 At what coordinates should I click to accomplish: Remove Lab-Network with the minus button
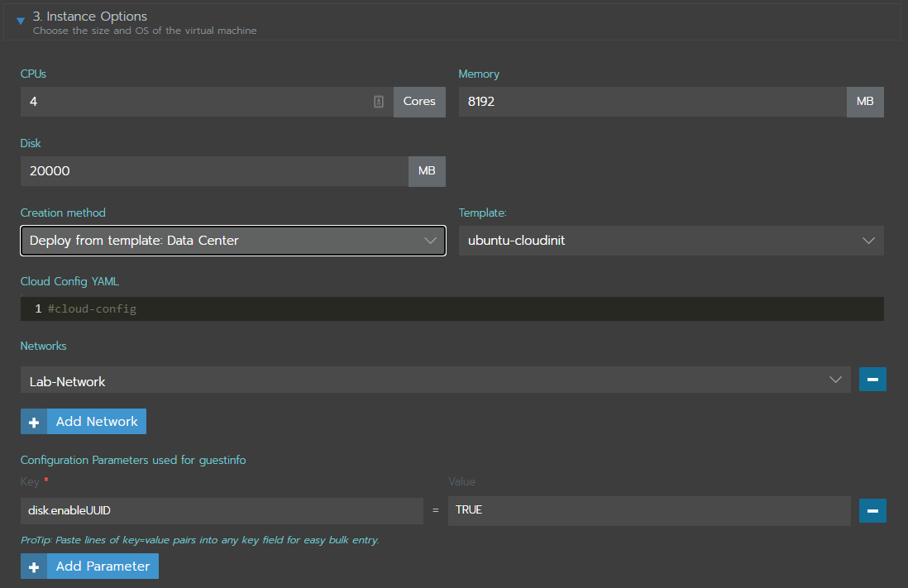click(872, 380)
